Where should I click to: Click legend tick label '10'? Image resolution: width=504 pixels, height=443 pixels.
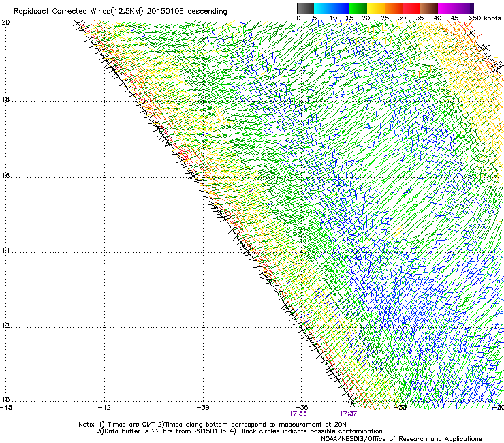pos(332,18)
